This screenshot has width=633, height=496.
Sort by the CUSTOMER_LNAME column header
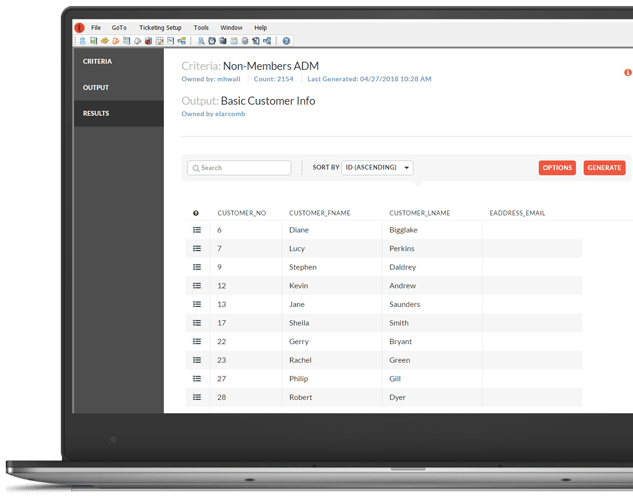(419, 213)
